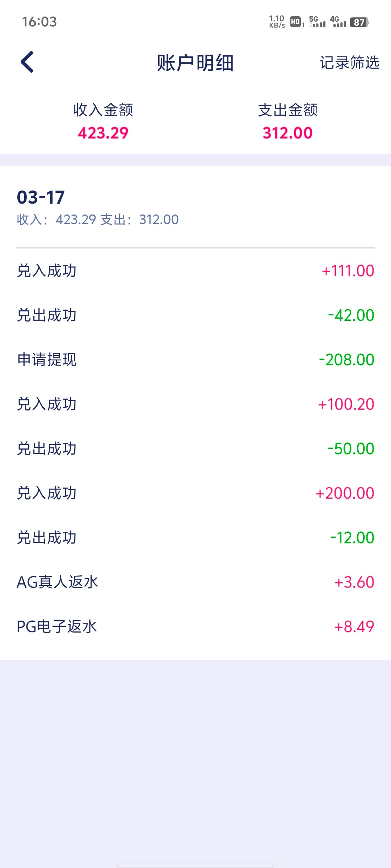The width and height of the screenshot is (391, 868).
Task: Tap the HD call status icon
Action: click(x=296, y=22)
